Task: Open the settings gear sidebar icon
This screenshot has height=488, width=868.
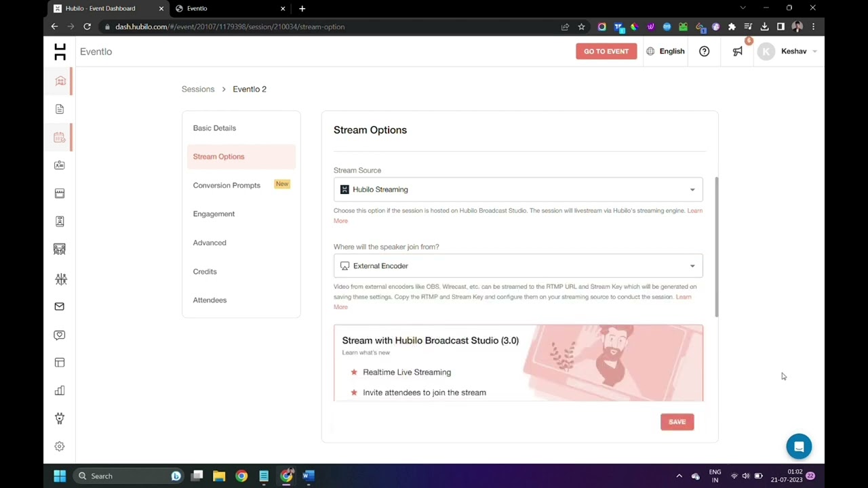Action: (x=60, y=446)
